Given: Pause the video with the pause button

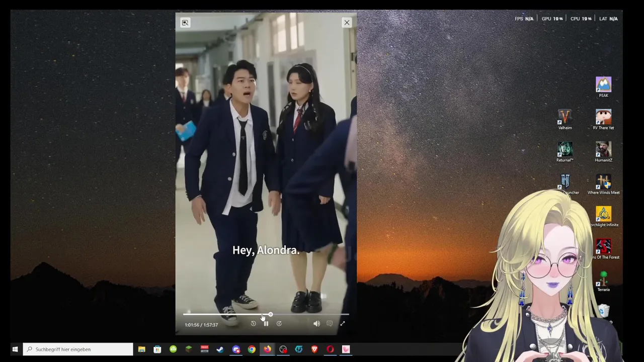Looking at the screenshot, I should [266, 324].
